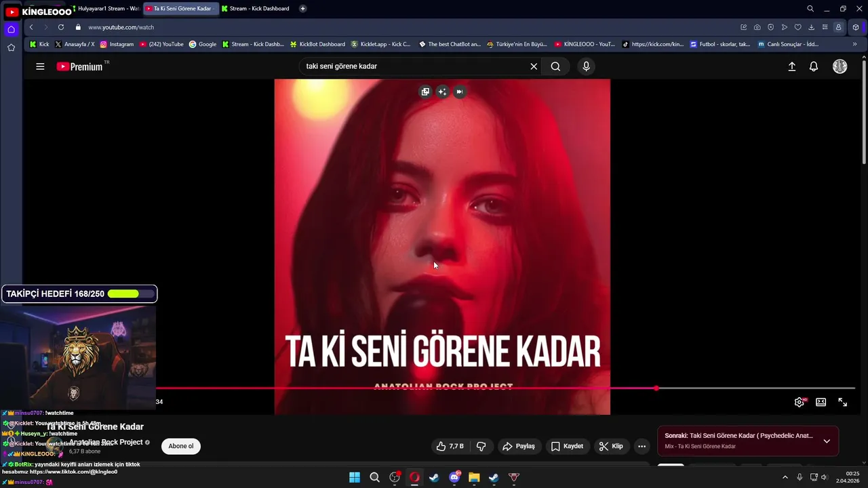Open the sidebar star bookmarks icon
Image resolution: width=868 pixels, height=488 pixels.
[11, 47]
